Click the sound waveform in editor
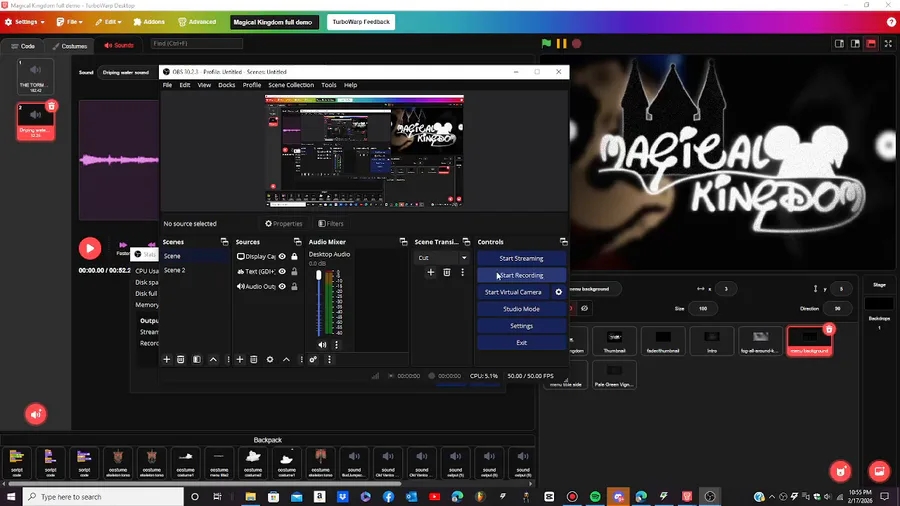This screenshot has height=506, width=900. click(119, 160)
